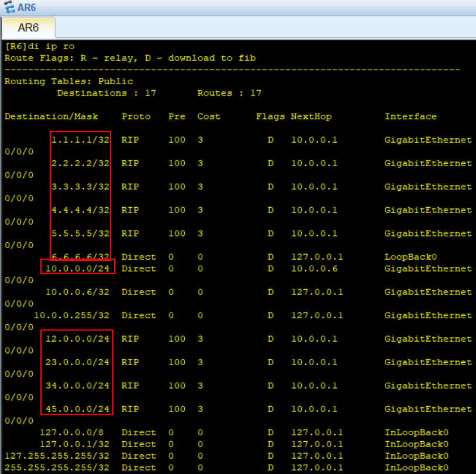Click destination 1.1.1.1/32
Screen dimensions: 476x474
click(81, 140)
